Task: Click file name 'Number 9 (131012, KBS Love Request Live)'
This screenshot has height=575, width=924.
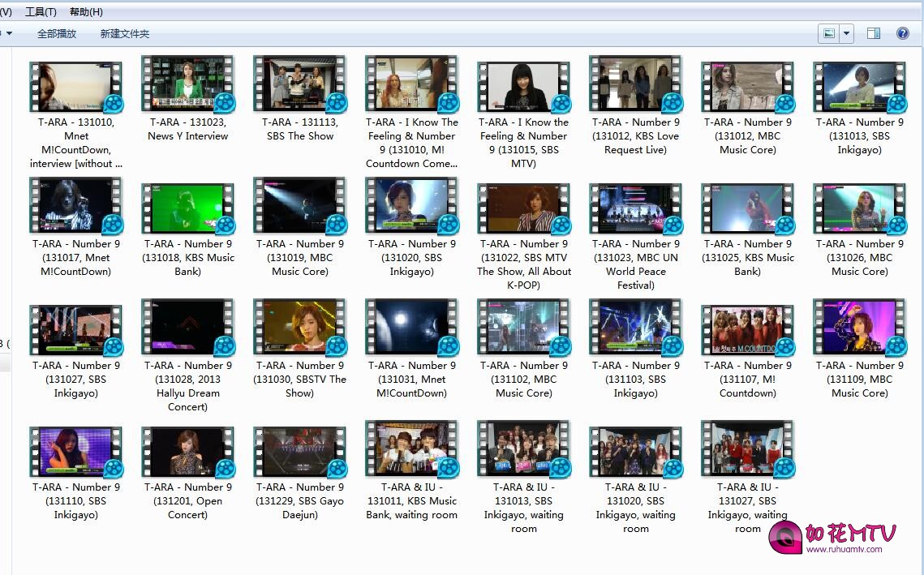Action: click(x=636, y=136)
